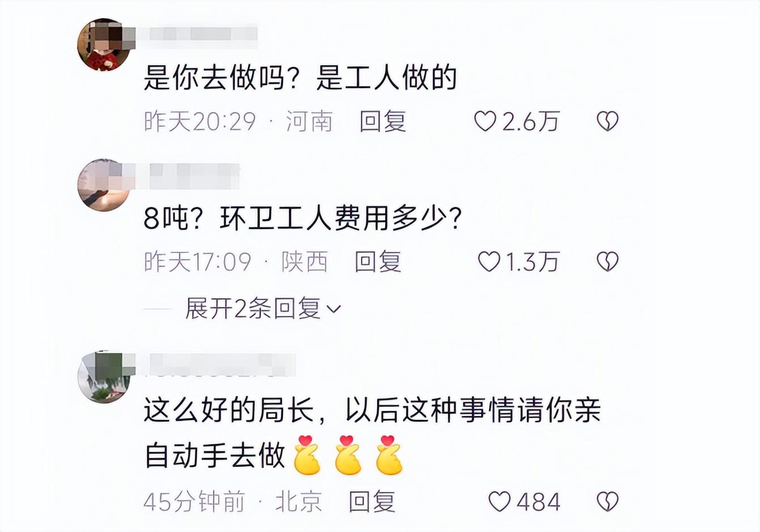Image resolution: width=760 pixels, height=532 pixels.
Task: Like the Henan comment with 2.6万 likes
Action: (x=485, y=121)
